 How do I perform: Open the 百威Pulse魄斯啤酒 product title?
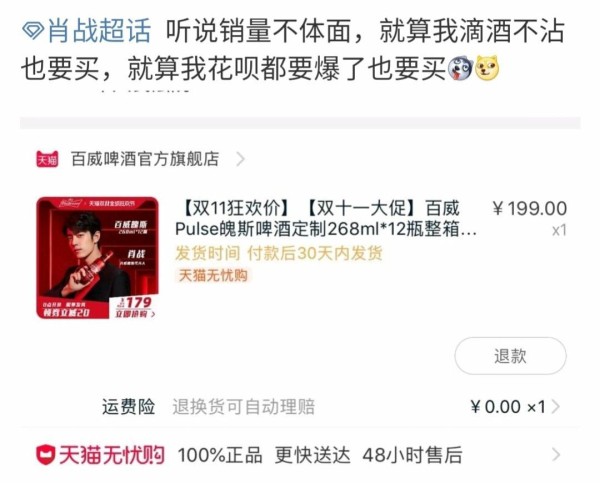coord(326,219)
